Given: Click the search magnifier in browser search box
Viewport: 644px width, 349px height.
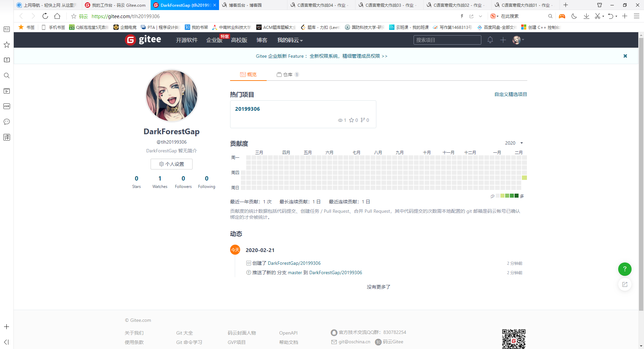Looking at the screenshot, I should (550, 16).
